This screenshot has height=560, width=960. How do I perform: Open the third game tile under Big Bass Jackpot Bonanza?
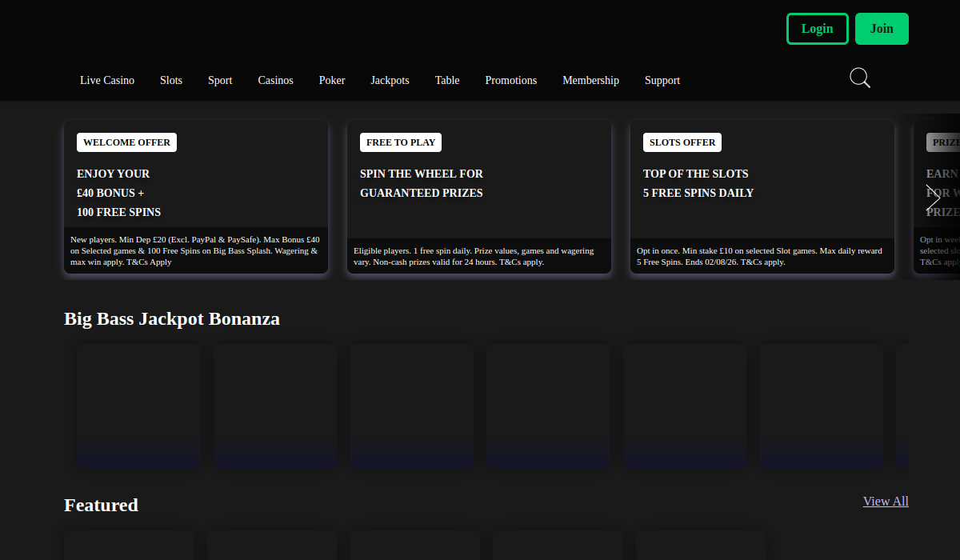(411, 406)
